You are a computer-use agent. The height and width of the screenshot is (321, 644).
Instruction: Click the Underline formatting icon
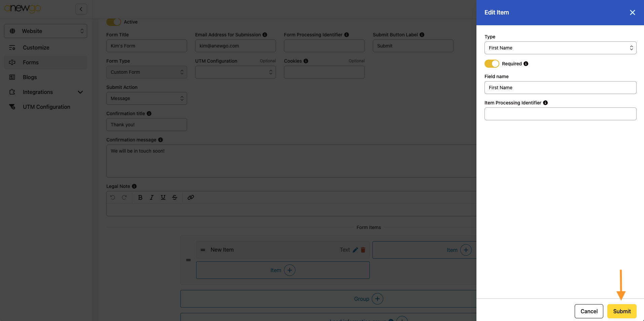tap(163, 197)
